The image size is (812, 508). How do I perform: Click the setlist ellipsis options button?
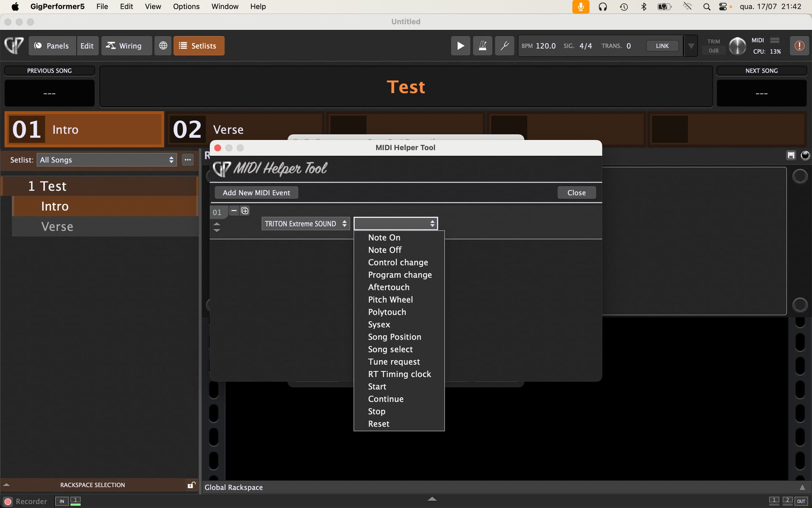tap(187, 160)
